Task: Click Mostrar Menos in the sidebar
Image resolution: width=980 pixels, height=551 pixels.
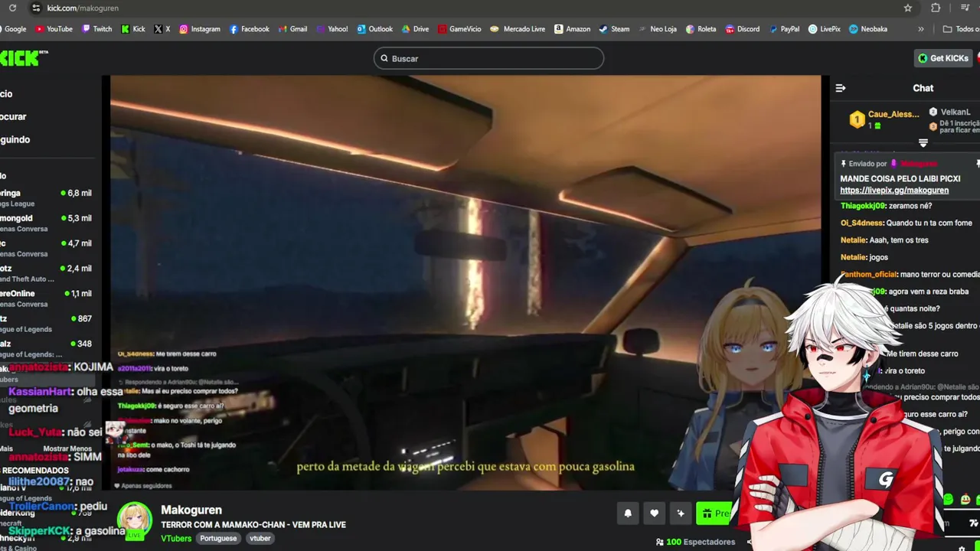Action: point(67,448)
